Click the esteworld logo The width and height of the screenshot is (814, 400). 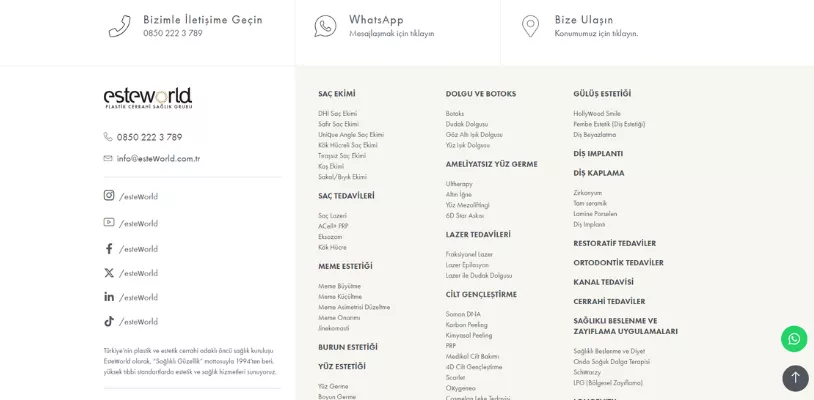point(148,98)
